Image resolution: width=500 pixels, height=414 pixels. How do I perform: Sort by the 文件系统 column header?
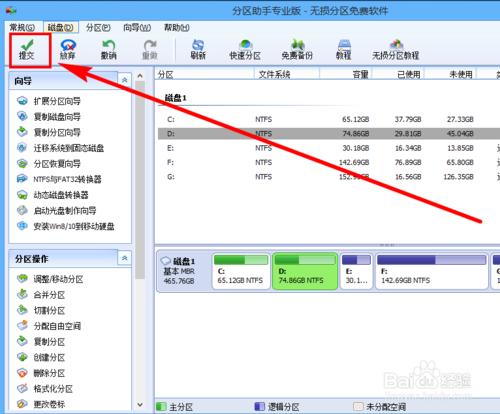[287, 74]
